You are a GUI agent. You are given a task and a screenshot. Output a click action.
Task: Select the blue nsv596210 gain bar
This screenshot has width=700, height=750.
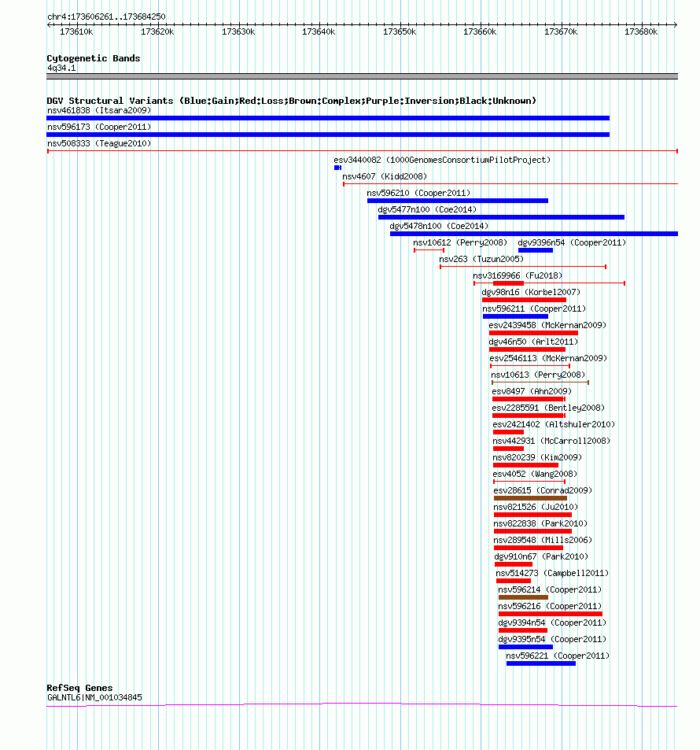(x=458, y=201)
